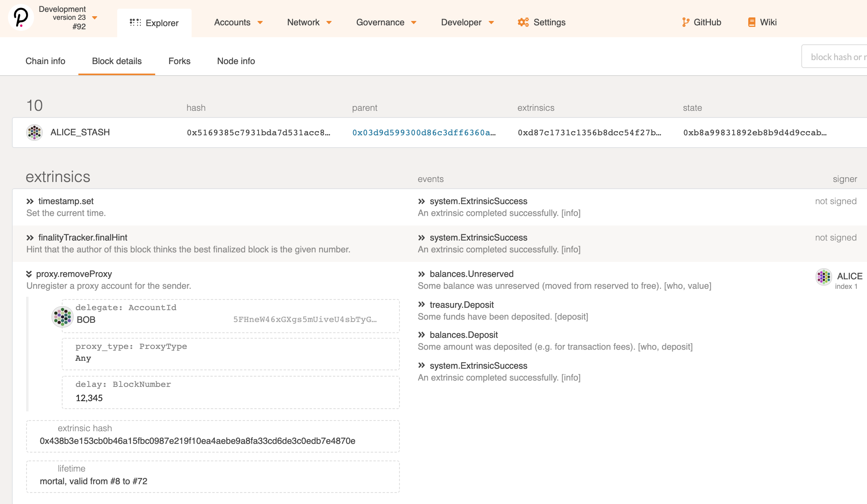Click the ALICE_STASH identicon avatar
Viewport: 867px width, 504px height.
coord(34,133)
